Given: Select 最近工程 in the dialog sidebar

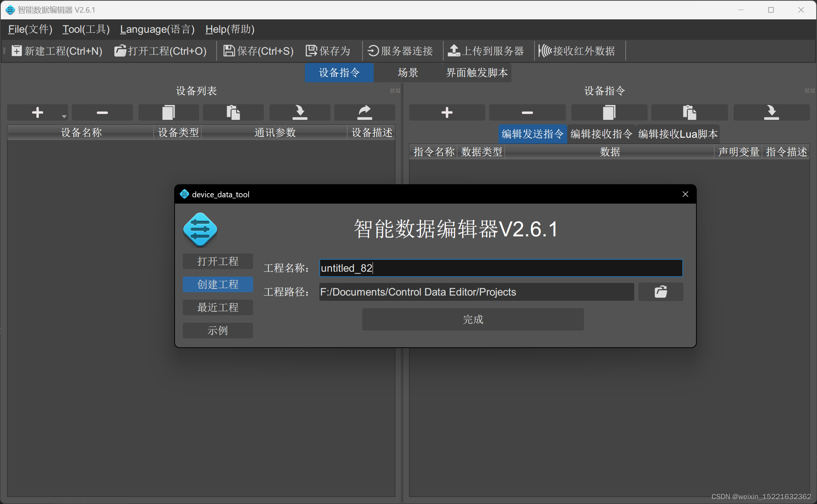Looking at the screenshot, I should tap(218, 307).
